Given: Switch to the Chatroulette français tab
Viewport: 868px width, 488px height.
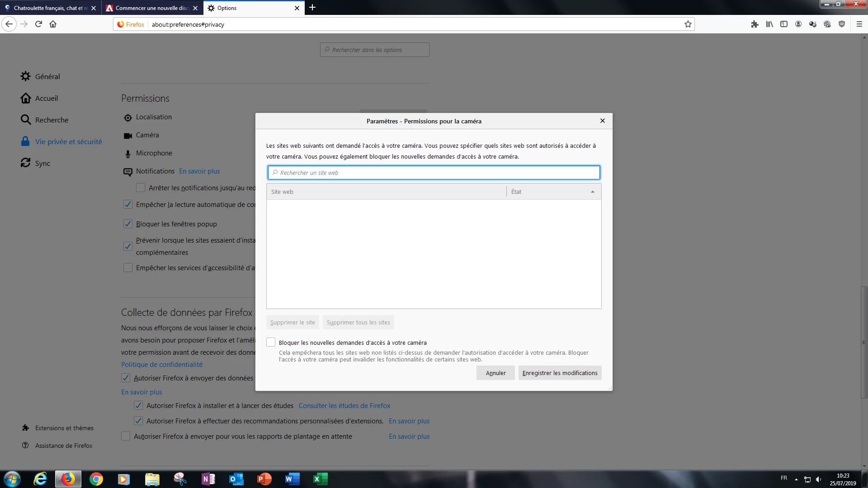Looking at the screenshot, I should [47, 8].
